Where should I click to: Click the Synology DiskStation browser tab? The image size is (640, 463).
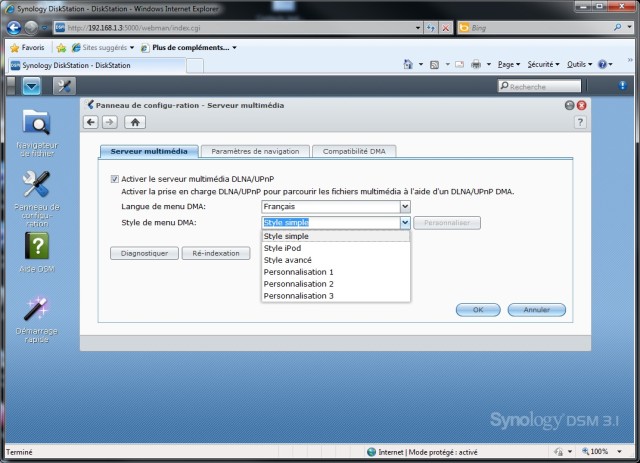pos(97,65)
